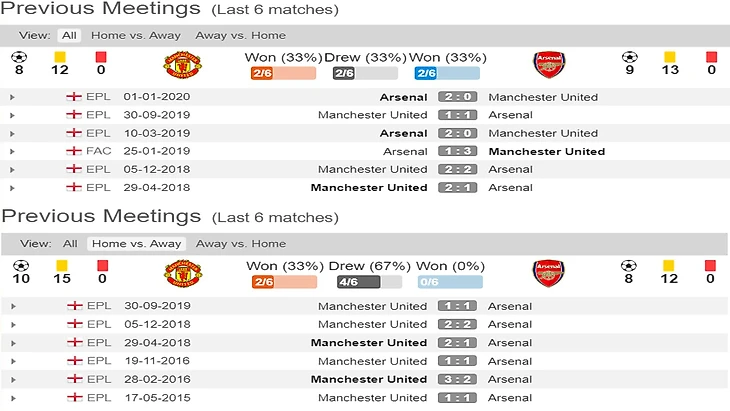The width and height of the screenshot is (730, 411).
Task: Select 'Home vs. Away' in top panel
Action: (x=136, y=35)
